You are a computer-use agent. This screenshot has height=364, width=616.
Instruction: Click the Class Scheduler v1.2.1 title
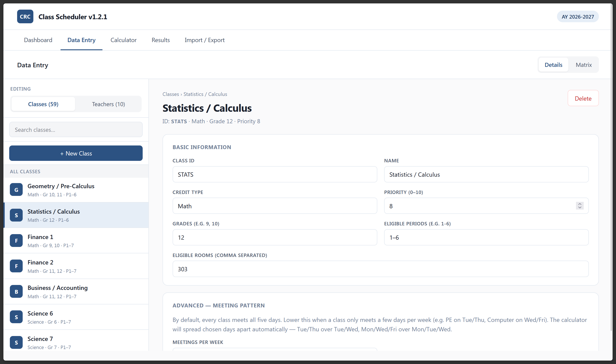click(x=73, y=17)
